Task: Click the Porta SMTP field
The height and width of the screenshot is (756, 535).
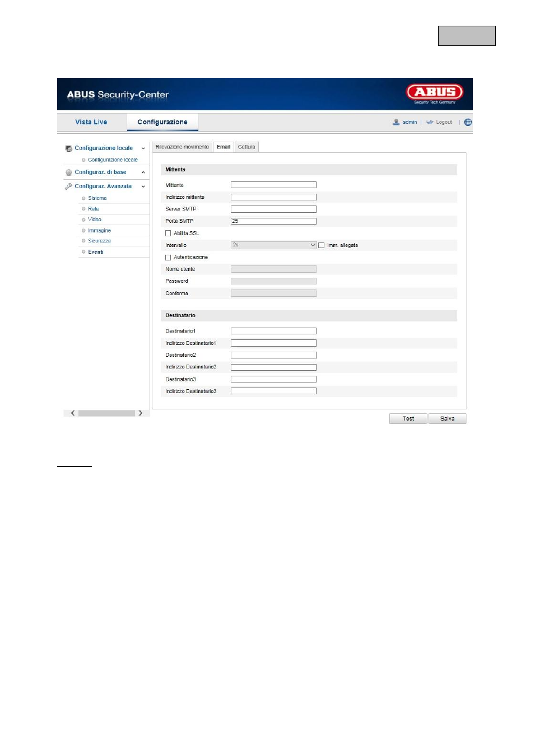Action: click(x=273, y=221)
